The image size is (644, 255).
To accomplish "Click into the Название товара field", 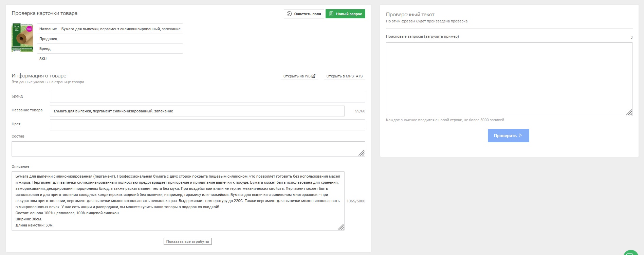I will click(x=197, y=111).
